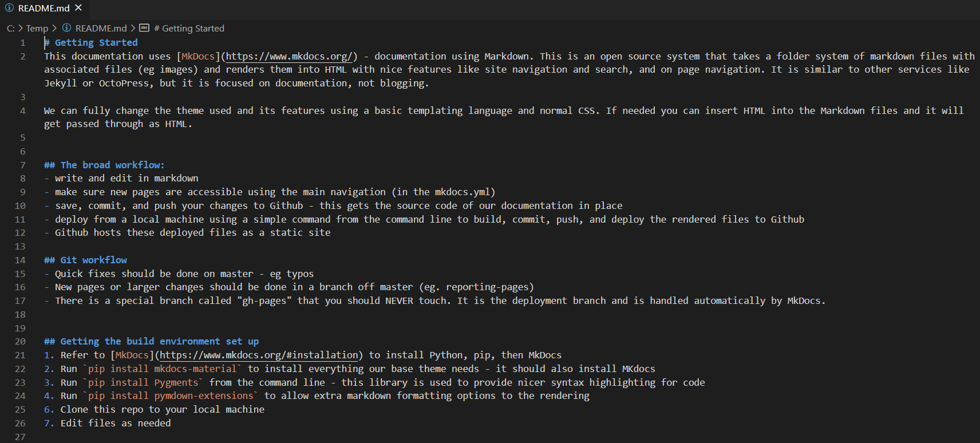Click the chevron right after "C:" breadcrumb
This screenshot has height=443, width=980.
tap(21, 28)
